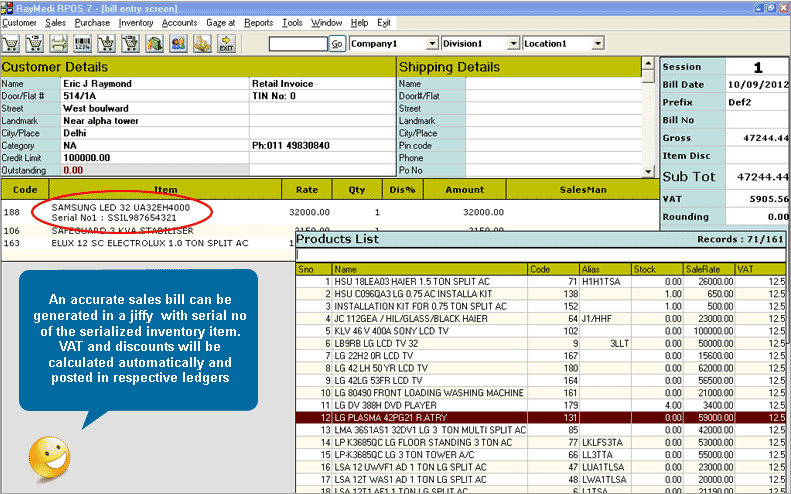Open the Tools menu
The height and width of the screenshot is (494, 791).
292,23
